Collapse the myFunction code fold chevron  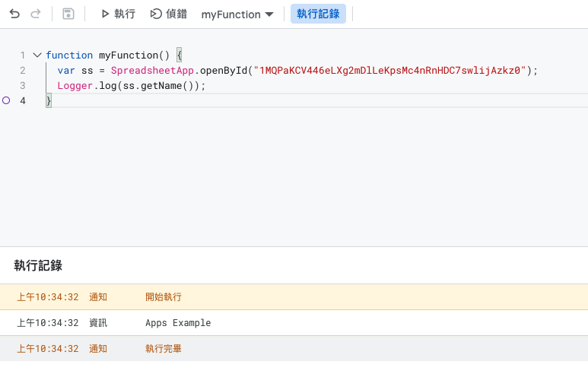[x=37, y=55]
